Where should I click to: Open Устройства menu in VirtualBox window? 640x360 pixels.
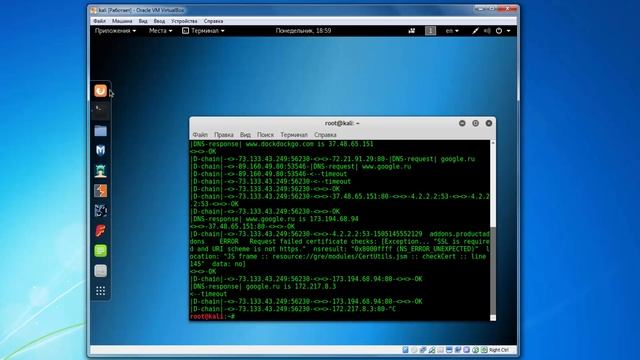[x=184, y=21]
